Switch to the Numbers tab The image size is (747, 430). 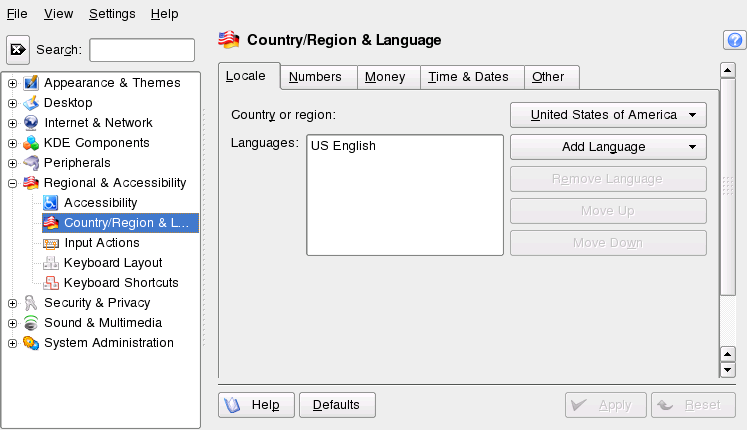pos(315,77)
